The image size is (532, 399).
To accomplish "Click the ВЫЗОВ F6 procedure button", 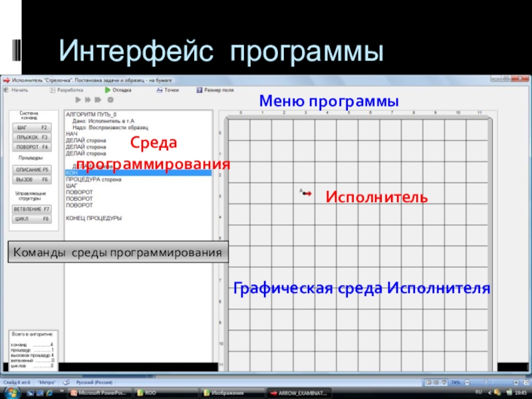I will pyautogui.click(x=32, y=180).
